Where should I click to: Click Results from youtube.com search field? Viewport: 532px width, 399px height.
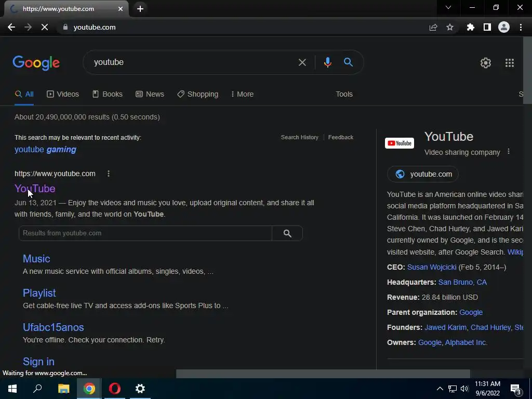coord(145,233)
